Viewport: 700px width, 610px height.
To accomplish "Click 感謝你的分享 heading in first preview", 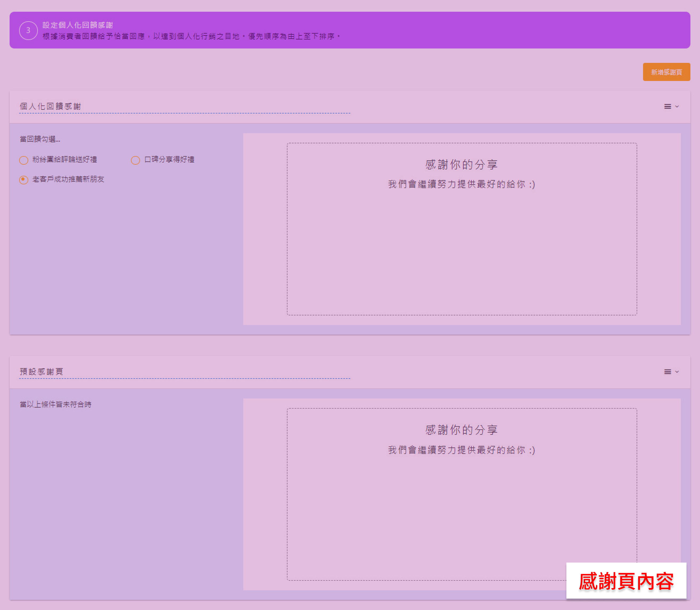I will tap(461, 165).
